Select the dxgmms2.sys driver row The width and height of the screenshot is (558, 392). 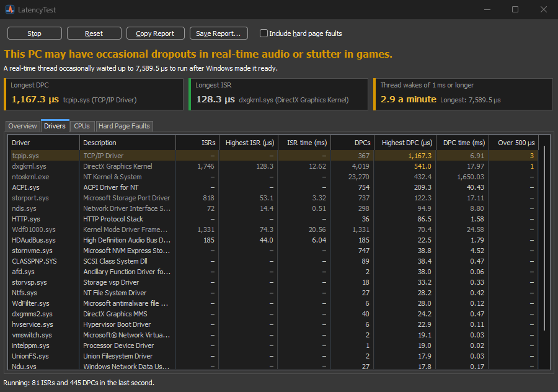[x=273, y=314]
